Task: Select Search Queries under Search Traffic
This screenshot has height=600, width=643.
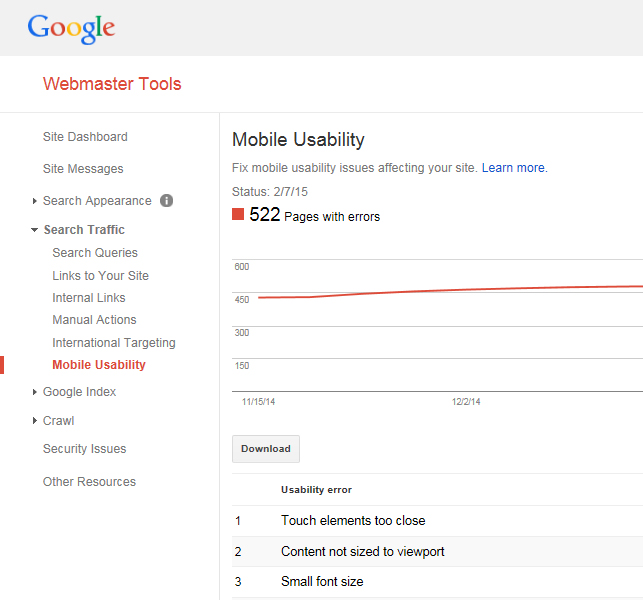Action: pos(95,253)
